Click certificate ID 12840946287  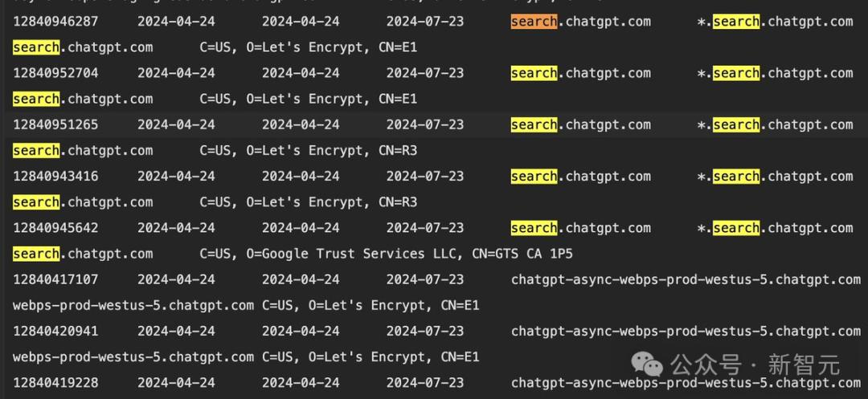pos(55,22)
